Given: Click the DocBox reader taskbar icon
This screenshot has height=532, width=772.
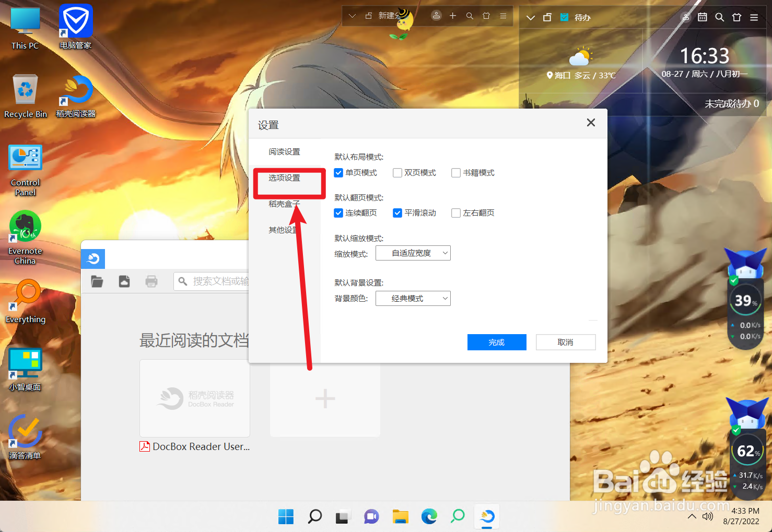Looking at the screenshot, I should tap(487, 517).
